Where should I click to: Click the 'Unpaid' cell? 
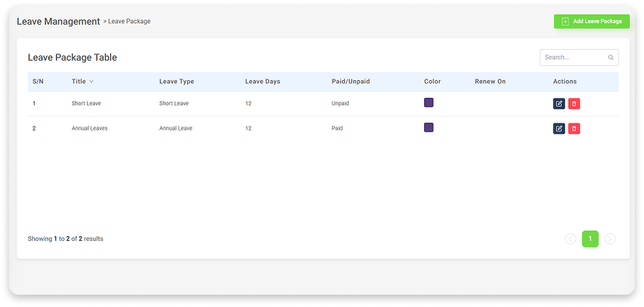click(x=340, y=103)
